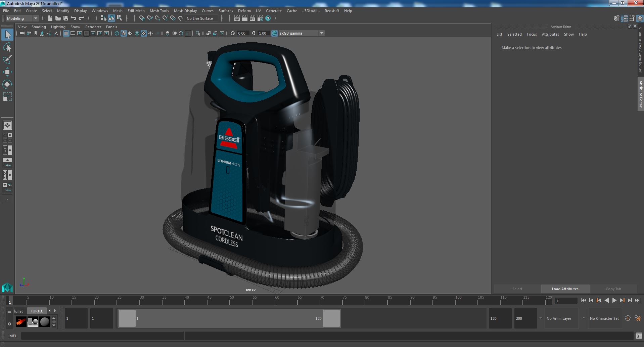Open the Redshift menu
The width and height of the screenshot is (644, 347).
pos(332,11)
